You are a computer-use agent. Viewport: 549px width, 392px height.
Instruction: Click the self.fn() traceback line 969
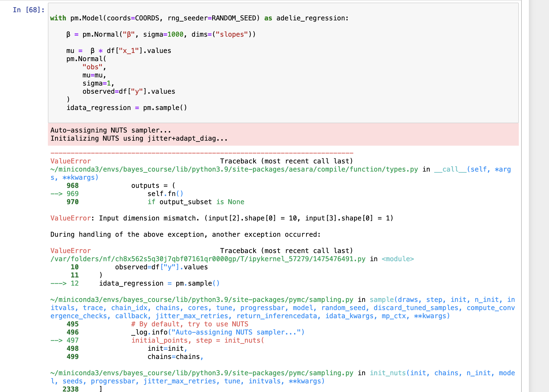pyautogui.click(x=165, y=194)
